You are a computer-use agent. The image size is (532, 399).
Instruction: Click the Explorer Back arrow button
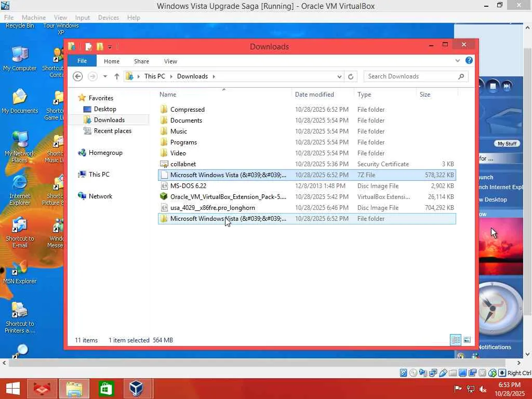(x=78, y=76)
